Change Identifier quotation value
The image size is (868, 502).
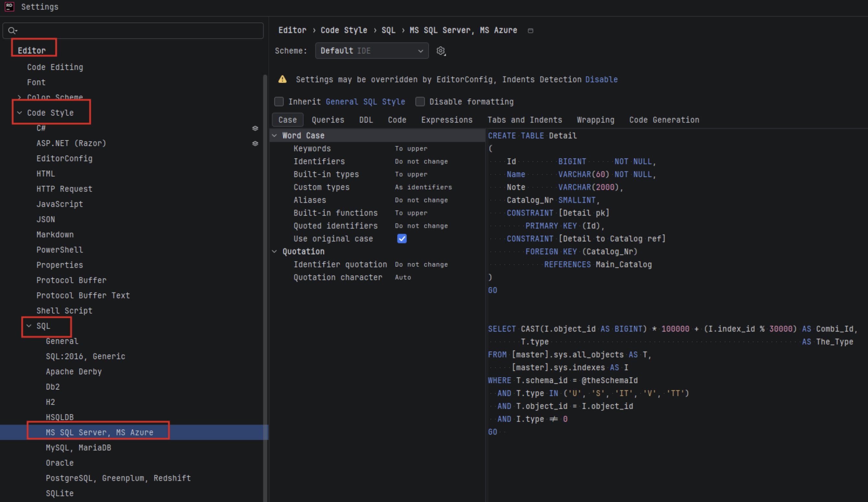tap(421, 265)
